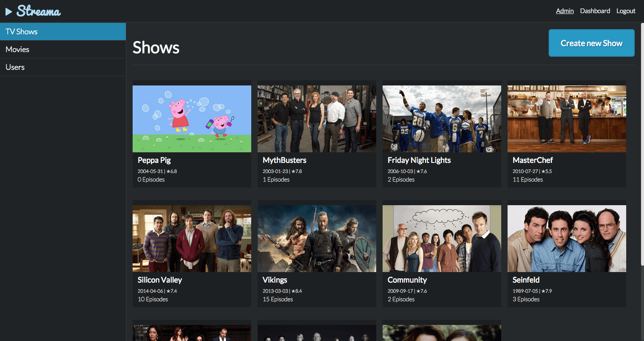Click the MasterChef show image
This screenshot has height=341, width=644.
click(x=567, y=119)
